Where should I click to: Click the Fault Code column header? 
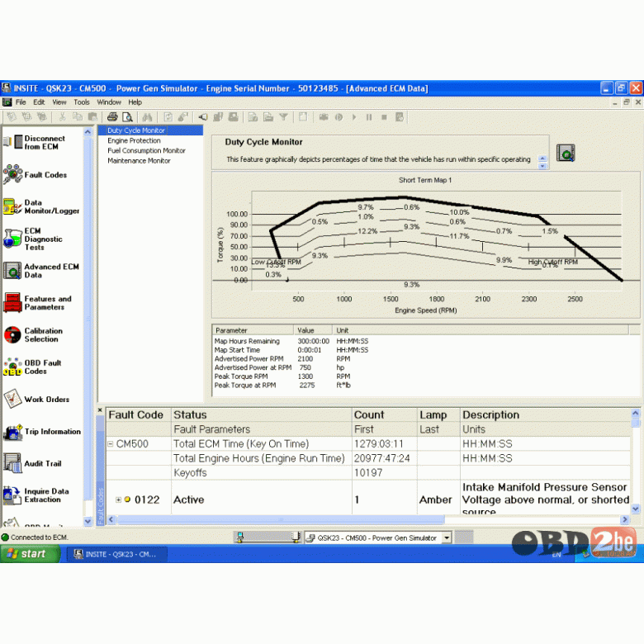pos(139,414)
